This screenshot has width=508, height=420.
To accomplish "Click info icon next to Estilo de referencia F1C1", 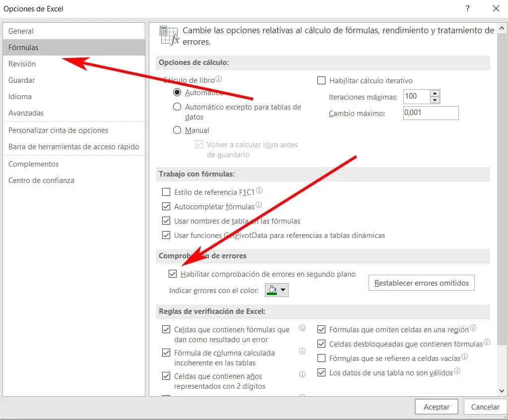I will pos(259,190).
